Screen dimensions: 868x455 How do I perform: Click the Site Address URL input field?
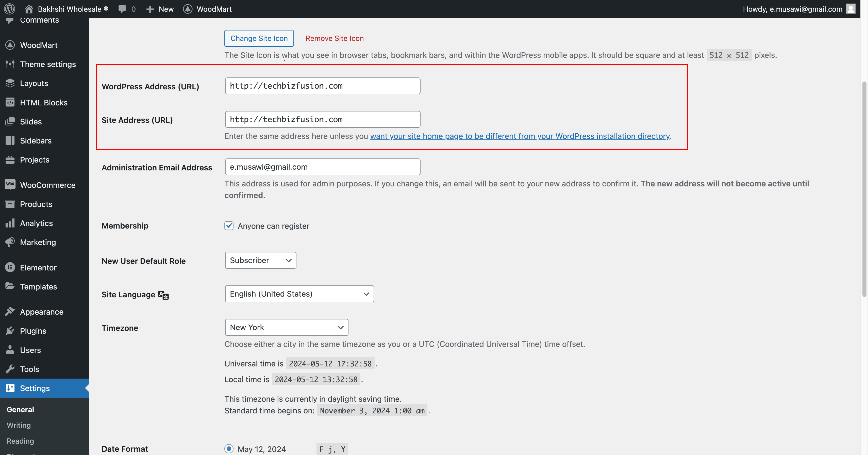pos(322,119)
